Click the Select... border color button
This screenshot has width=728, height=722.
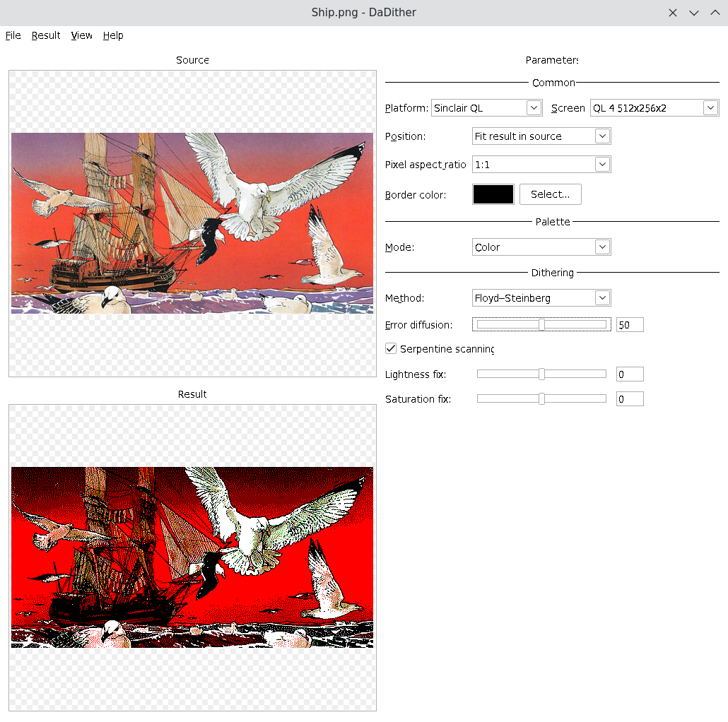[x=550, y=194]
